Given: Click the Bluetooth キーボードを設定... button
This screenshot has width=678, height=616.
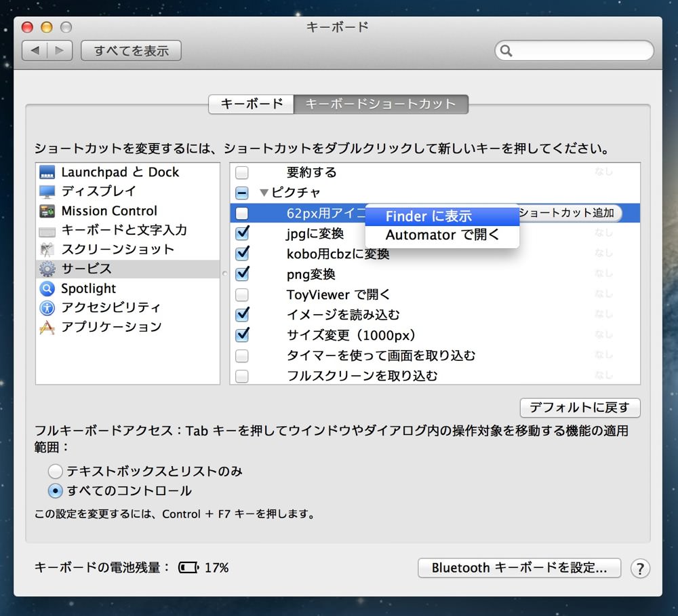Looking at the screenshot, I should click(519, 568).
